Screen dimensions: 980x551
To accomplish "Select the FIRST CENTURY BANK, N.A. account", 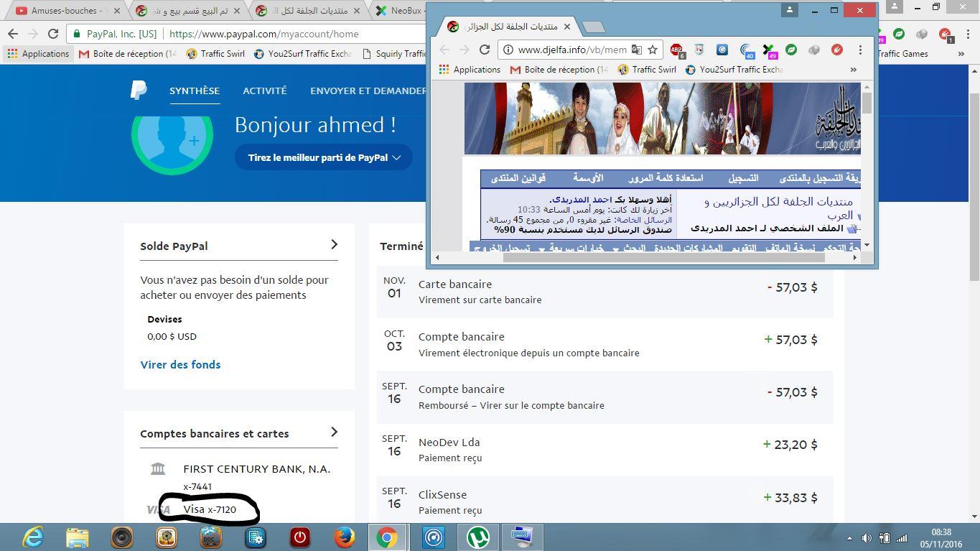I will 256,468.
